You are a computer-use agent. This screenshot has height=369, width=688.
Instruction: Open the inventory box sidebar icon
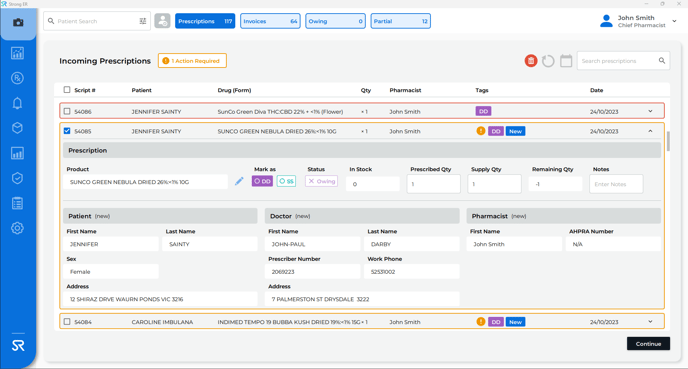point(18,128)
